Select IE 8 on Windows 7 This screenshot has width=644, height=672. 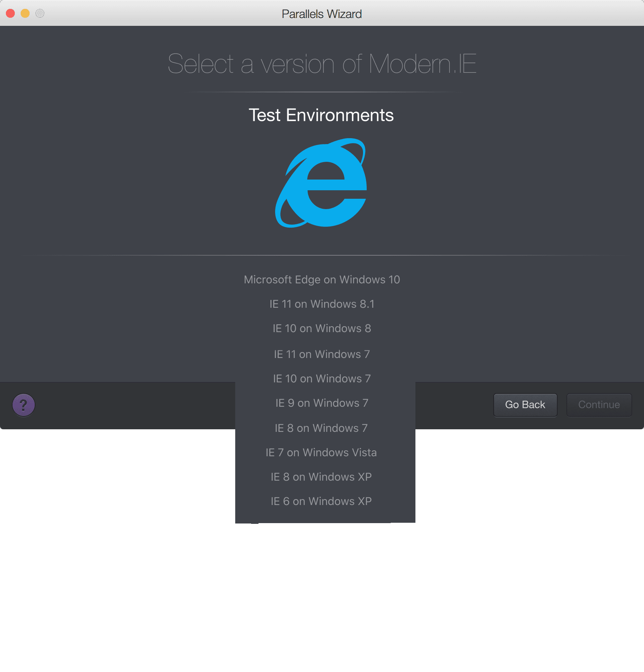tap(321, 428)
